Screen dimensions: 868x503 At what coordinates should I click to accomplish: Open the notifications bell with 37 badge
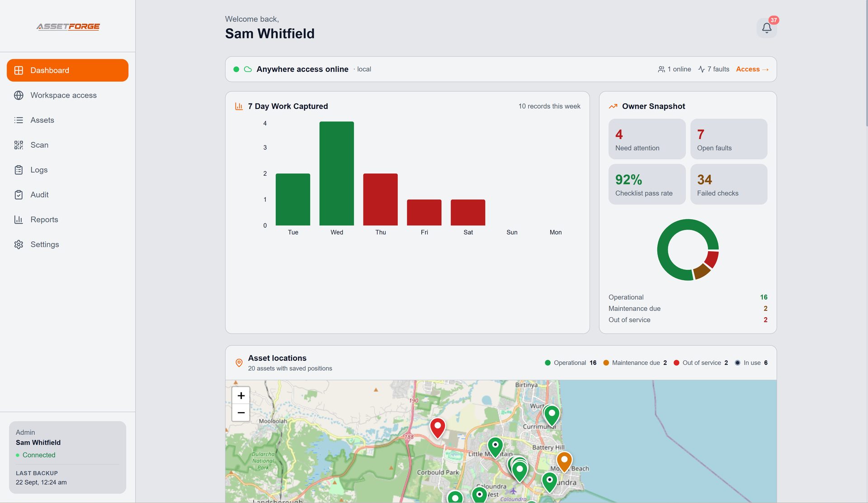tap(767, 28)
